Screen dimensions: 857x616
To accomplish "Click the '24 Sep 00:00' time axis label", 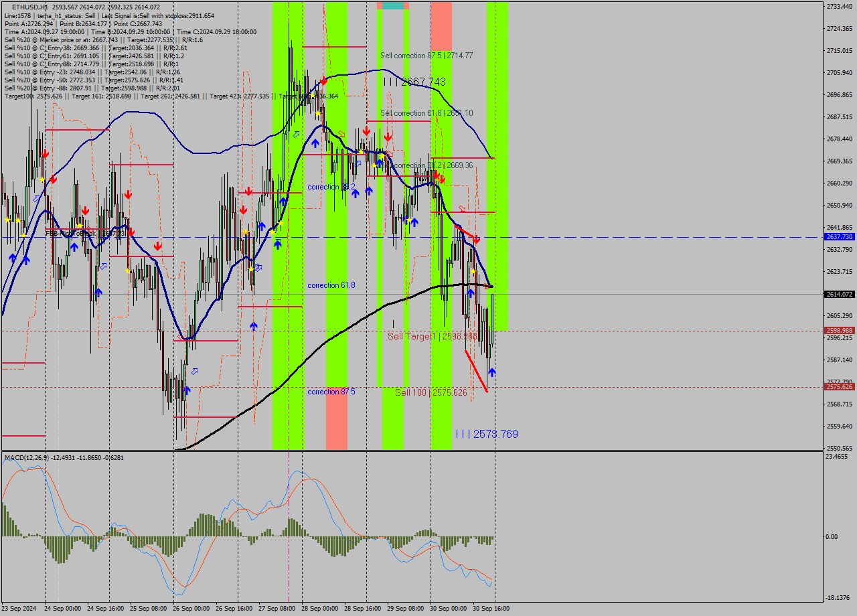I will click(x=62, y=609).
